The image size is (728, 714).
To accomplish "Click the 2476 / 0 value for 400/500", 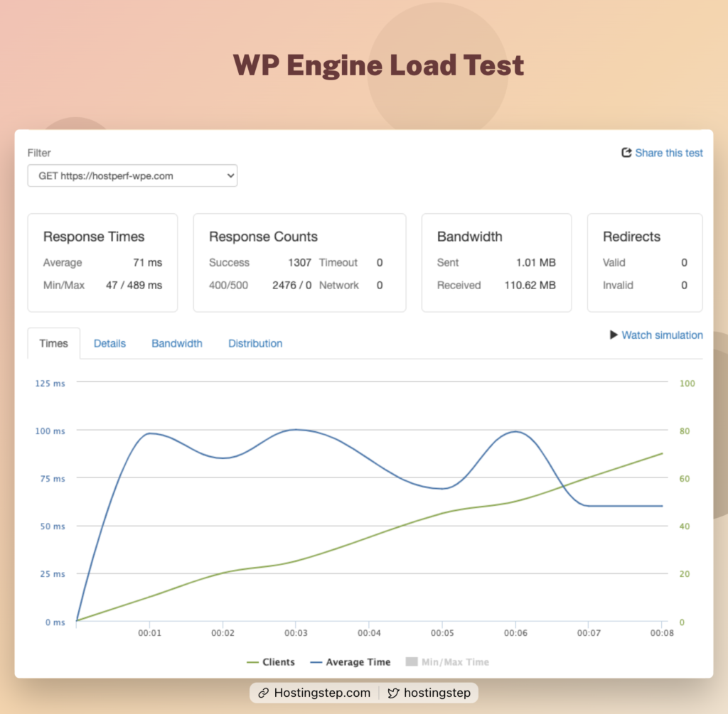I will [291, 286].
